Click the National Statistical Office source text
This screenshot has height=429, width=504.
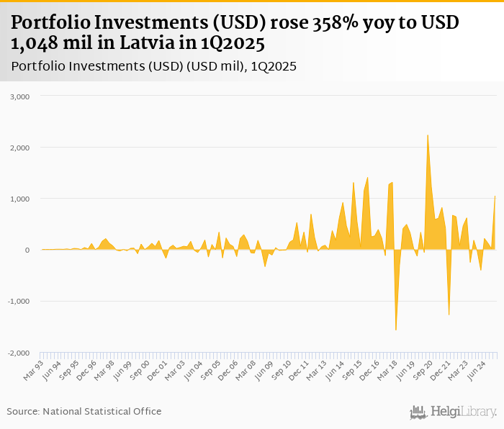tap(84, 411)
